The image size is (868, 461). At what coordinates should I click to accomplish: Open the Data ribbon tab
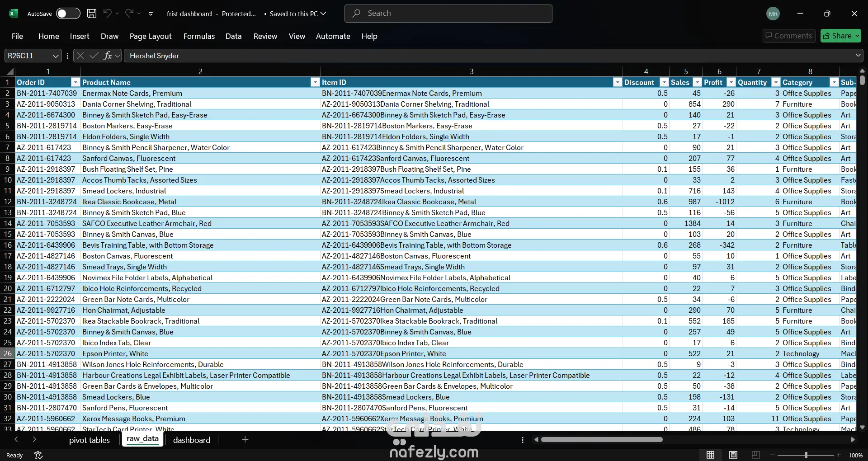coord(233,36)
